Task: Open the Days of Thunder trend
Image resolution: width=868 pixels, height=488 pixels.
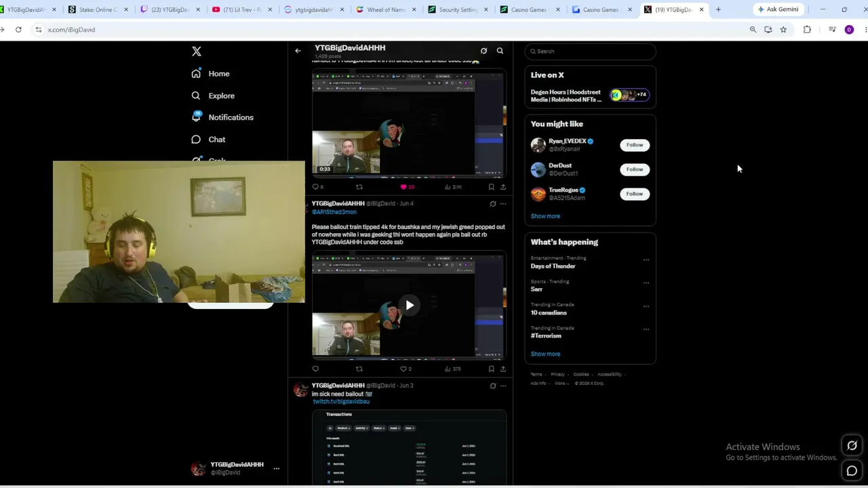Action: click(x=553, y=266)
